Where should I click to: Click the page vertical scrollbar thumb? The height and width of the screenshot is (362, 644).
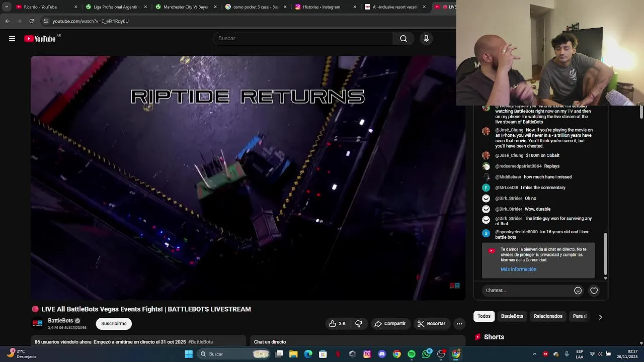(641, 112)
